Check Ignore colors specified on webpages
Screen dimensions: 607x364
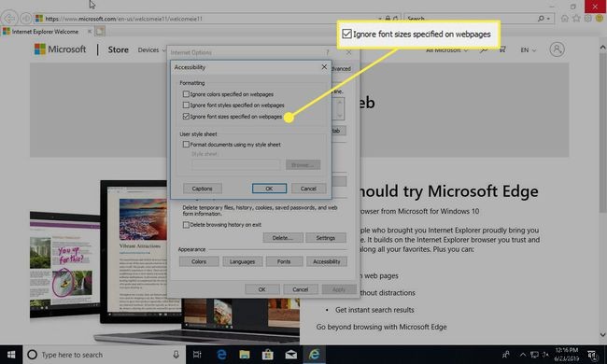[x=186, y=94]
